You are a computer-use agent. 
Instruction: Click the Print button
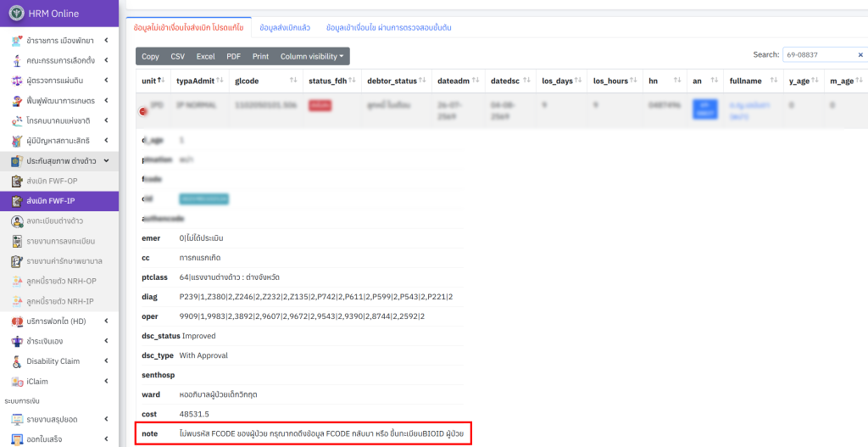(x=261, y=57)
